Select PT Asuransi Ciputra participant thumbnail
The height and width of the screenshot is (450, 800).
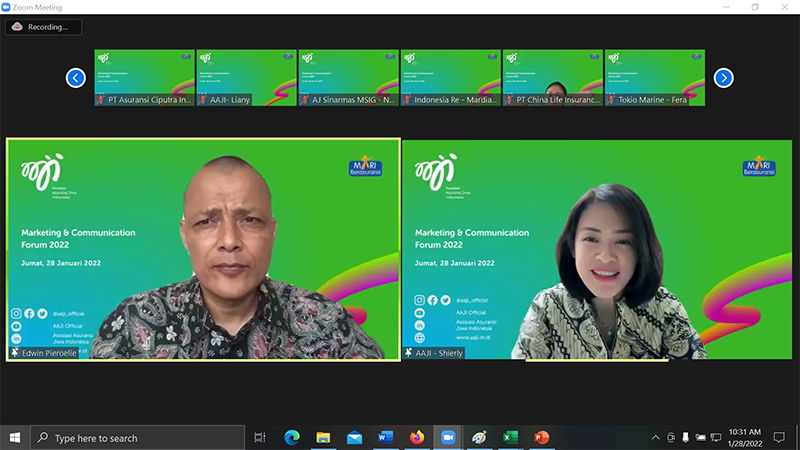(144, 78)
